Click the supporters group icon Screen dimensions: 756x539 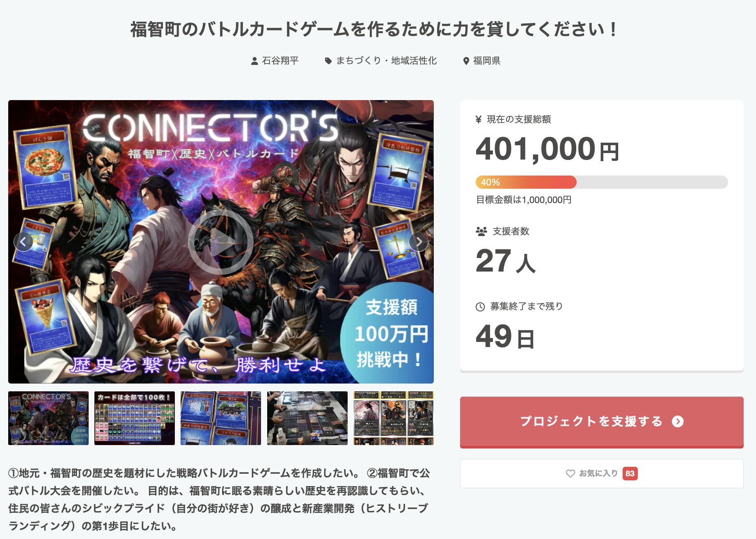point(481,231)
